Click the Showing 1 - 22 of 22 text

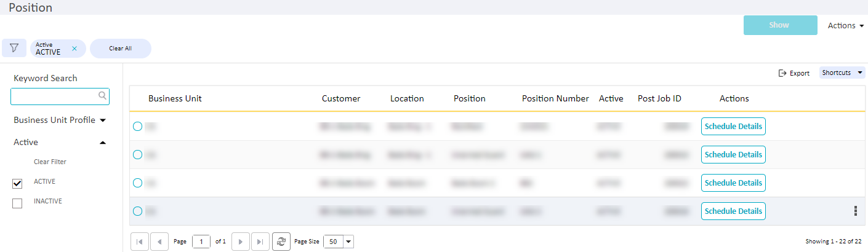[833, 242]
